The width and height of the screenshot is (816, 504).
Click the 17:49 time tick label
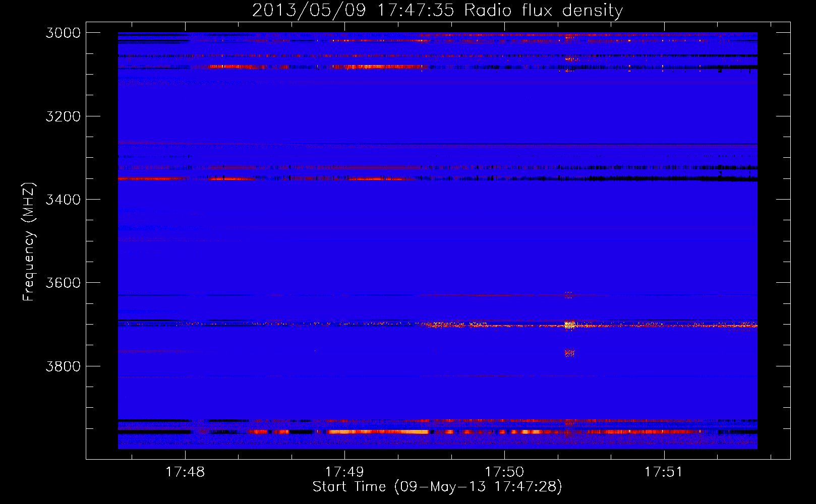[x=344, y=472]
